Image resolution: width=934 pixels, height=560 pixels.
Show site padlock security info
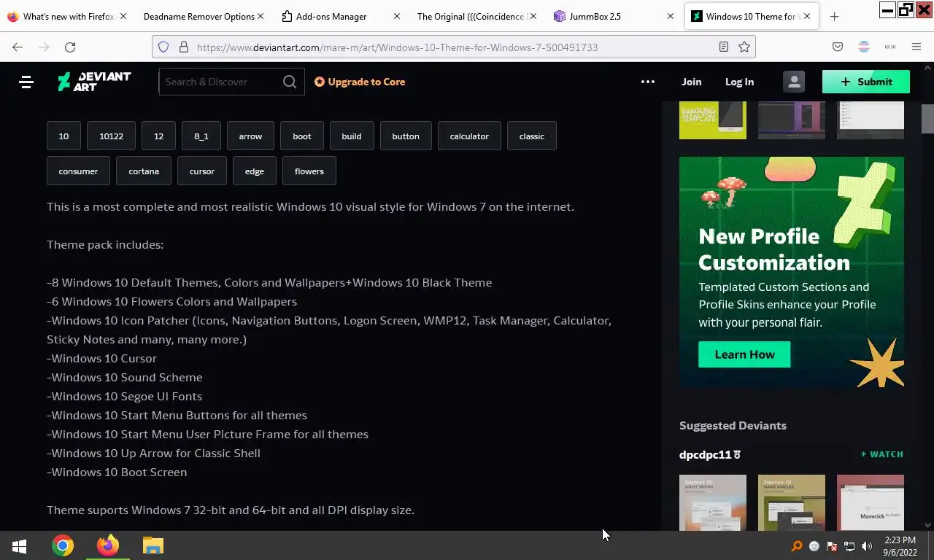tap(183, 47)
